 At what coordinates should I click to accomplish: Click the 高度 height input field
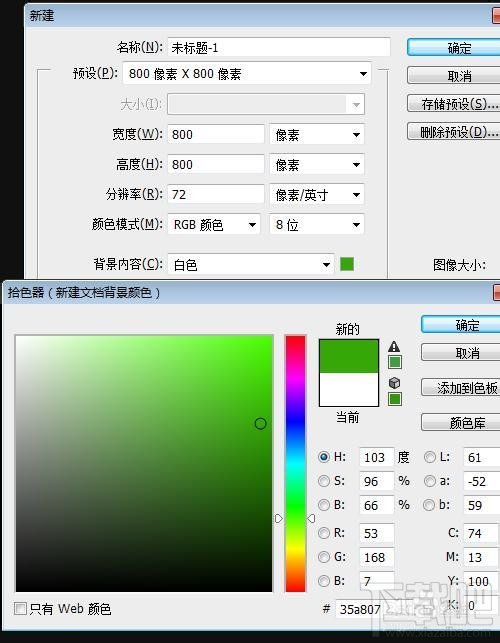point(216,164)
